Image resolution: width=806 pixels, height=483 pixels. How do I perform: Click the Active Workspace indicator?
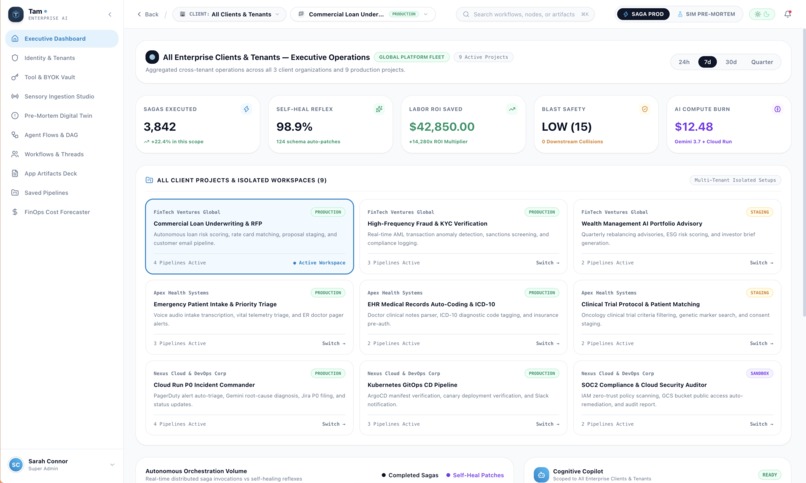pyautogui.click(x=319, y=263)
